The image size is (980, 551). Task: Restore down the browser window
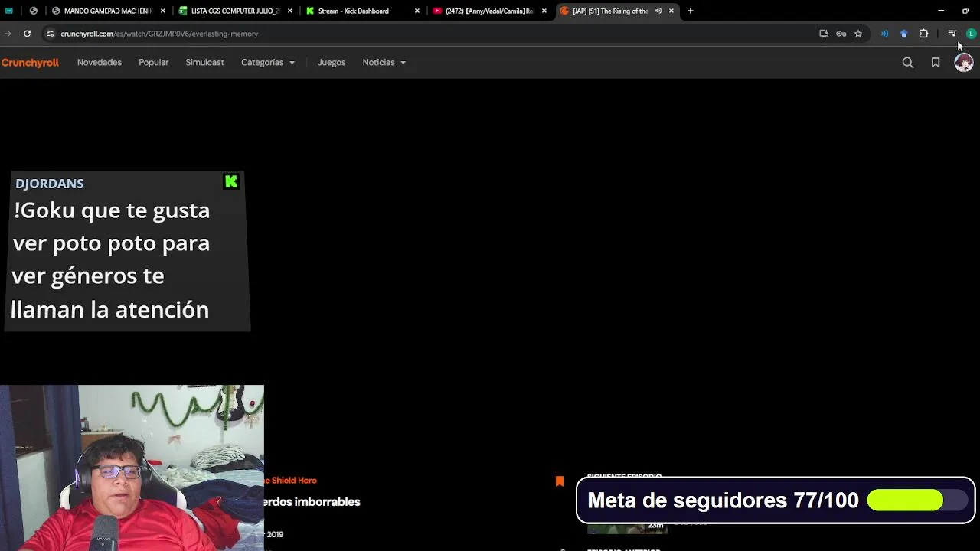point(965,11)
